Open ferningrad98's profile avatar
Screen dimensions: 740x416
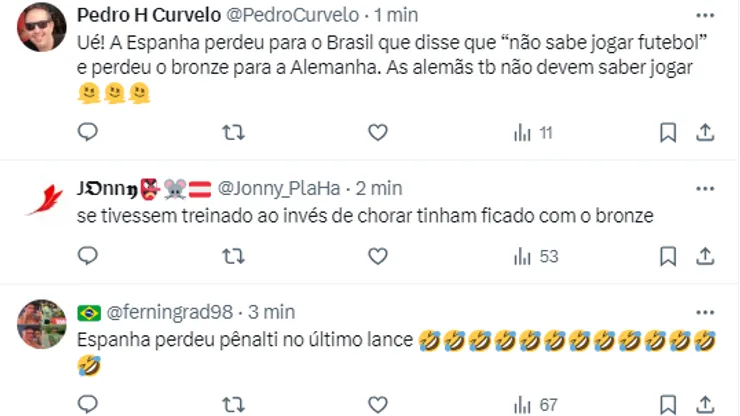[x=42, y=323]
